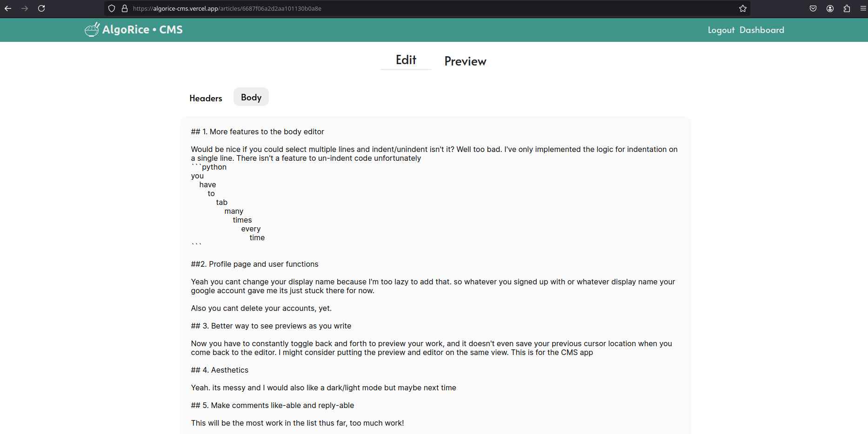Go back using browser back arrow
The width and height of the screenshot is (868, 434).
tap(8, 8)
